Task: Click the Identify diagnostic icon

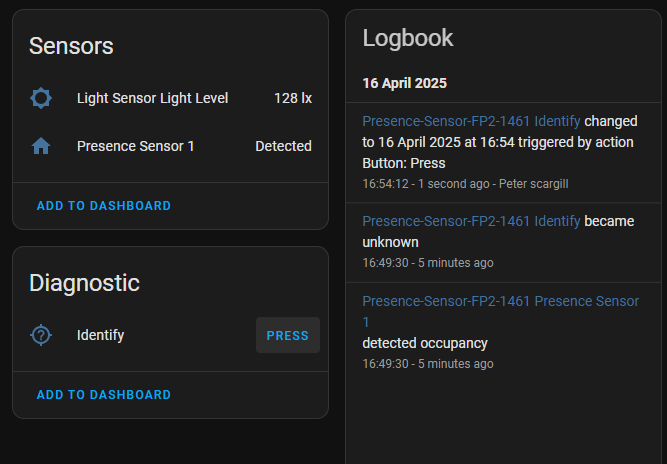Action: (41, 335)
